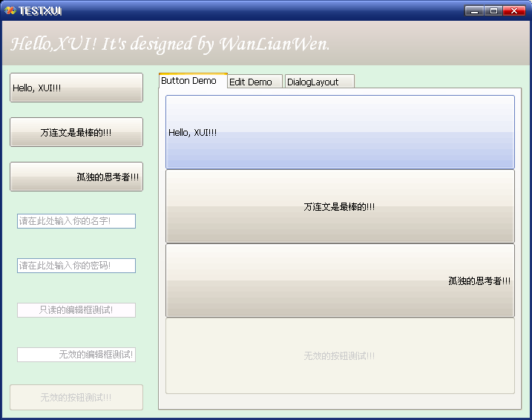Click large '孤独的思考者!!!' button in tab

[x=340, y=280]
